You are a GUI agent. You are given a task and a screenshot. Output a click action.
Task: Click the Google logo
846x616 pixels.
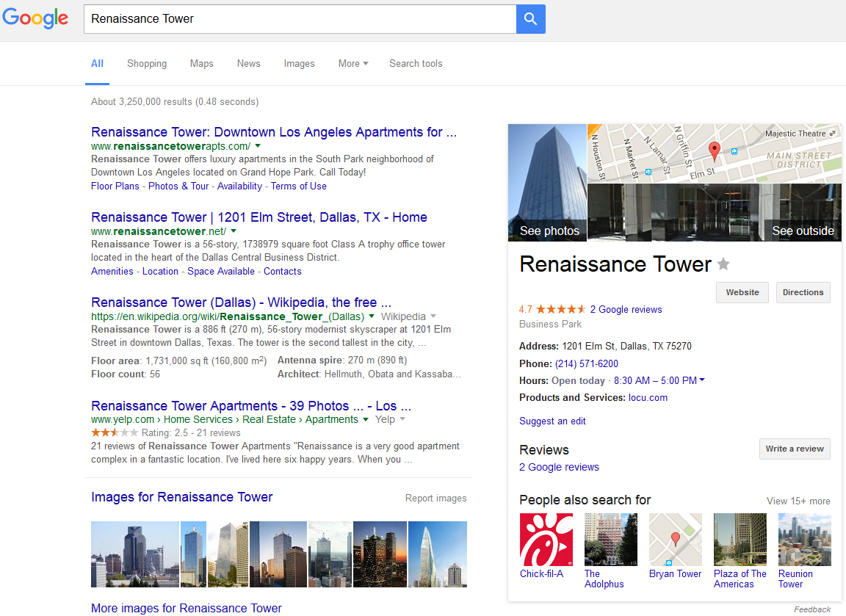[35, 19]
